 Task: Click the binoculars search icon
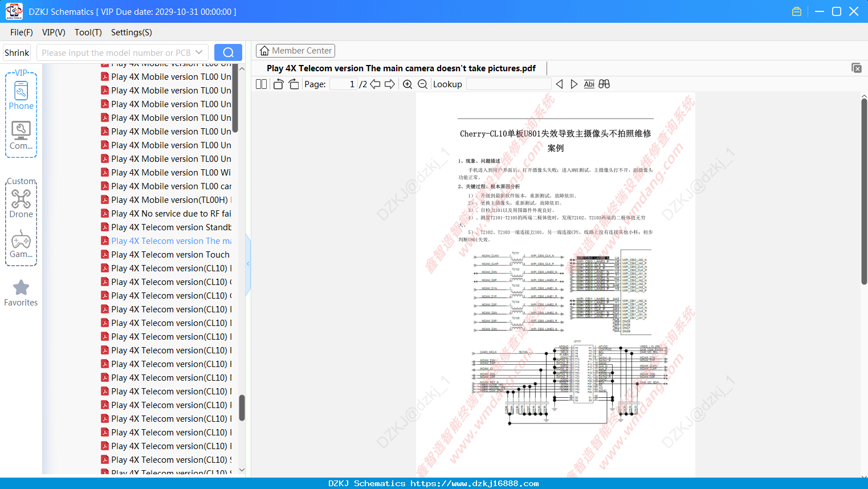(x=604, y=84)
